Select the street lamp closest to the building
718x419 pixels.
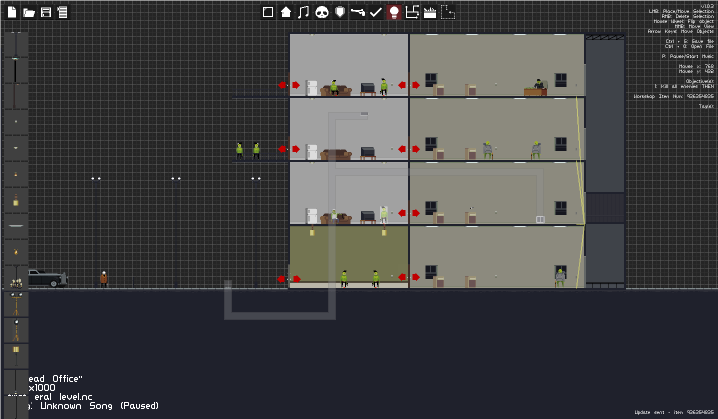(256, 232)
